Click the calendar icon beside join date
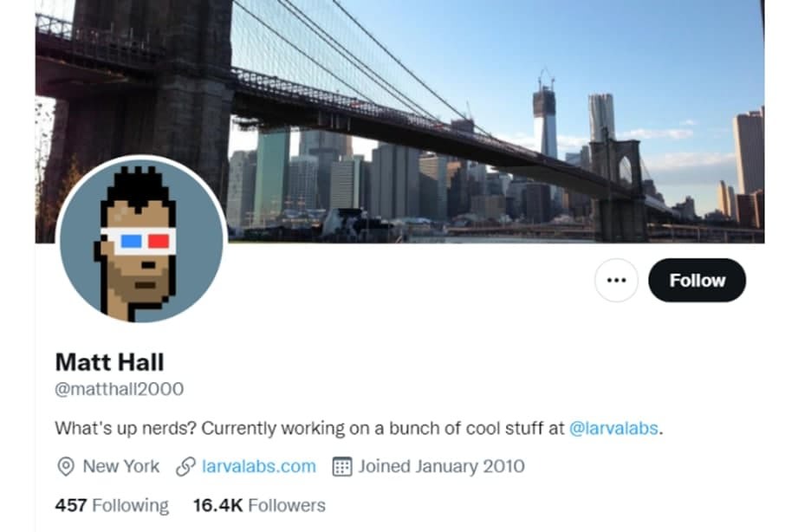The image size is (798, 532). tap(342, 466)
